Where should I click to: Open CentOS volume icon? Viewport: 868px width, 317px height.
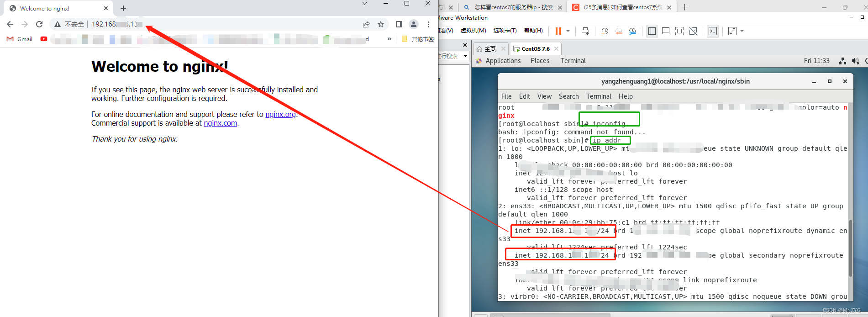(855, 61)
